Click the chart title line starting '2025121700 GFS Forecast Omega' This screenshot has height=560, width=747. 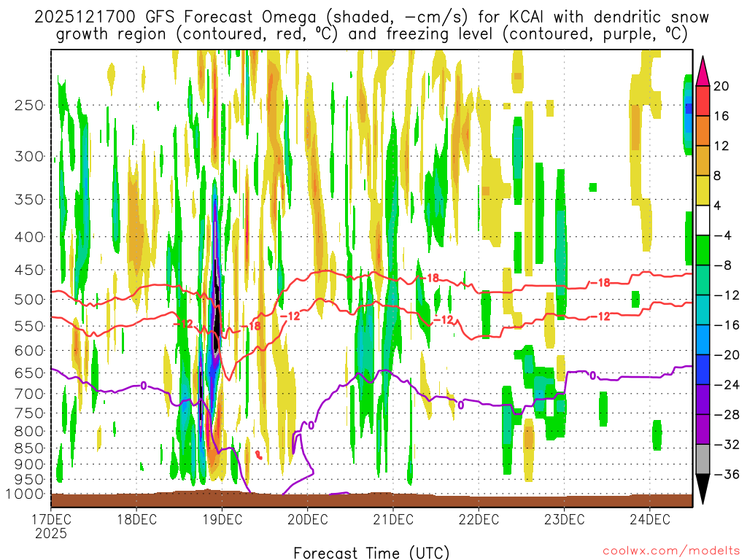point(371,17)
